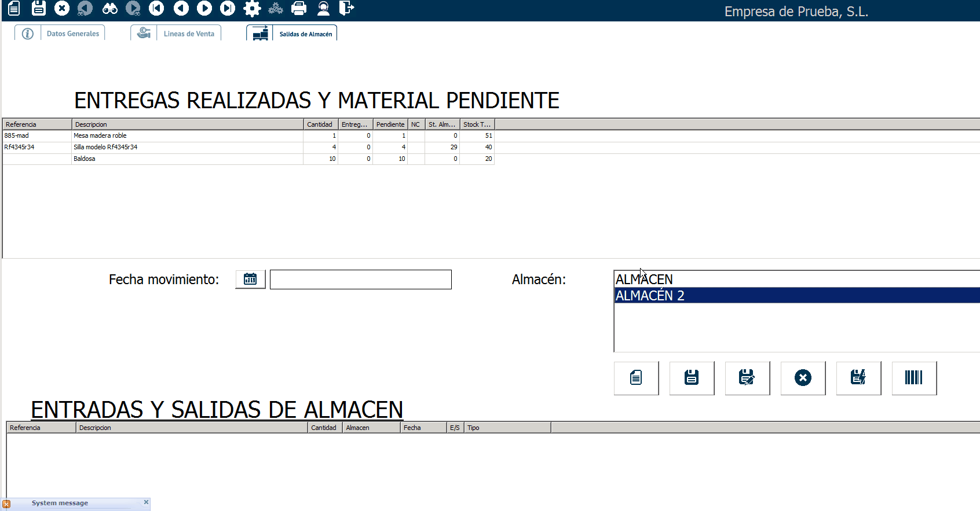
Task: Open the calendar picker for Fecha movimiento
Action: click(250, 279)
